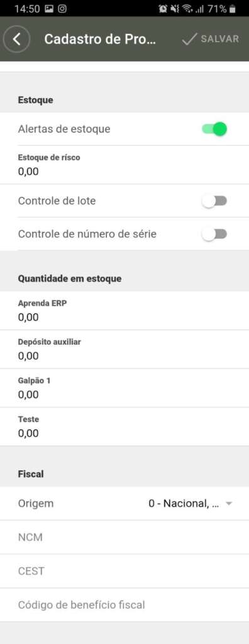Open the Origem dropdown arrow

[x=230, y=504]
